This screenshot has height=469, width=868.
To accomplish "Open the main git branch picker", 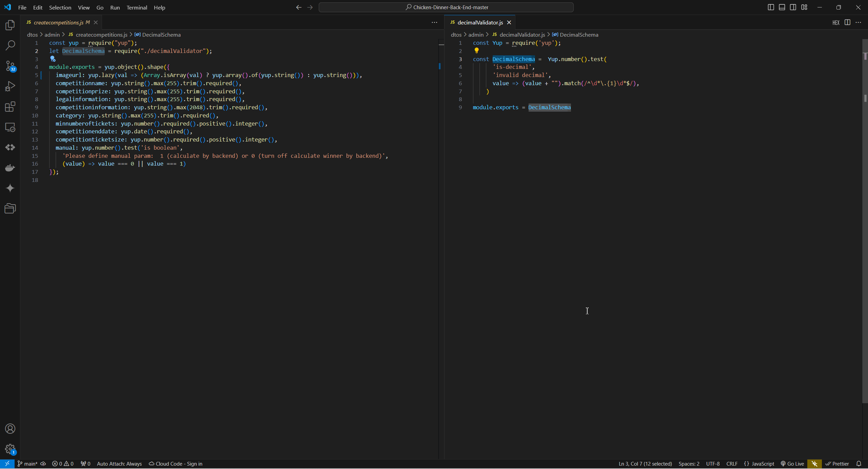I will coord(28,464).
